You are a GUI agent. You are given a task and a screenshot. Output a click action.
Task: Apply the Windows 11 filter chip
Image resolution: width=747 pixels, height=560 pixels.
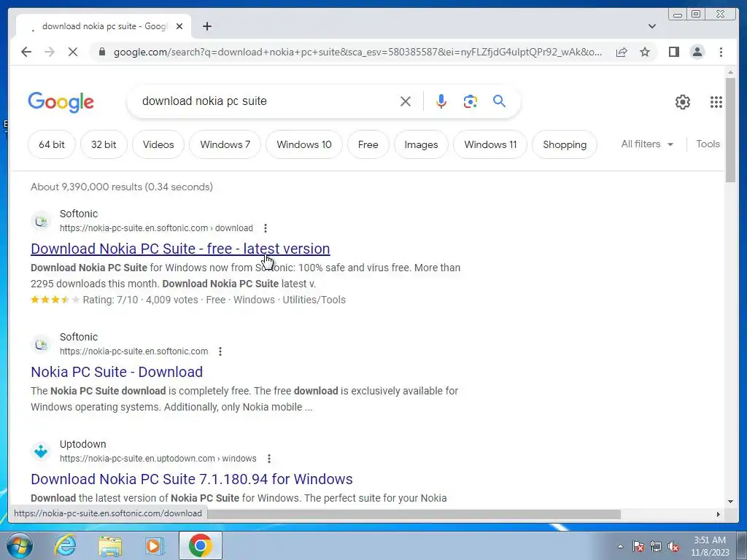point(490,144)
